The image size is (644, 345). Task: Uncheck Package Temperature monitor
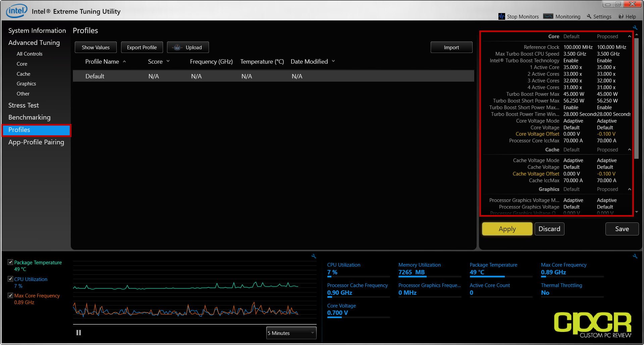tap(10, 262)
